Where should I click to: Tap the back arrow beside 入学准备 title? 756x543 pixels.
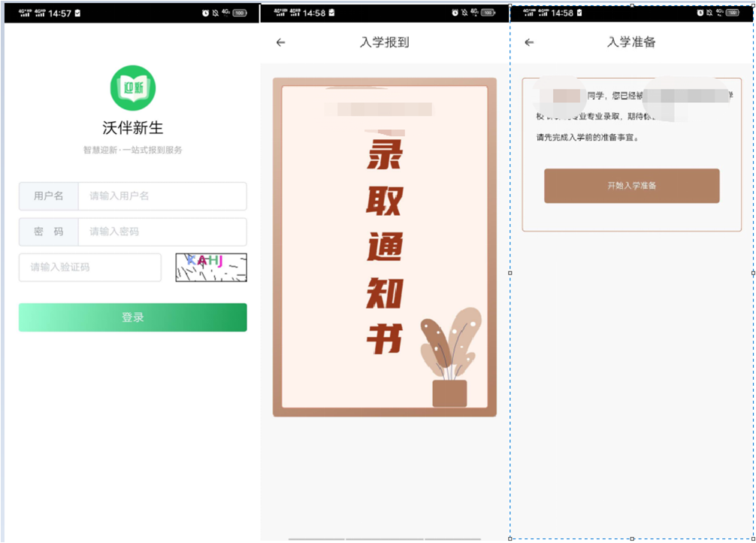click(529, 43)
